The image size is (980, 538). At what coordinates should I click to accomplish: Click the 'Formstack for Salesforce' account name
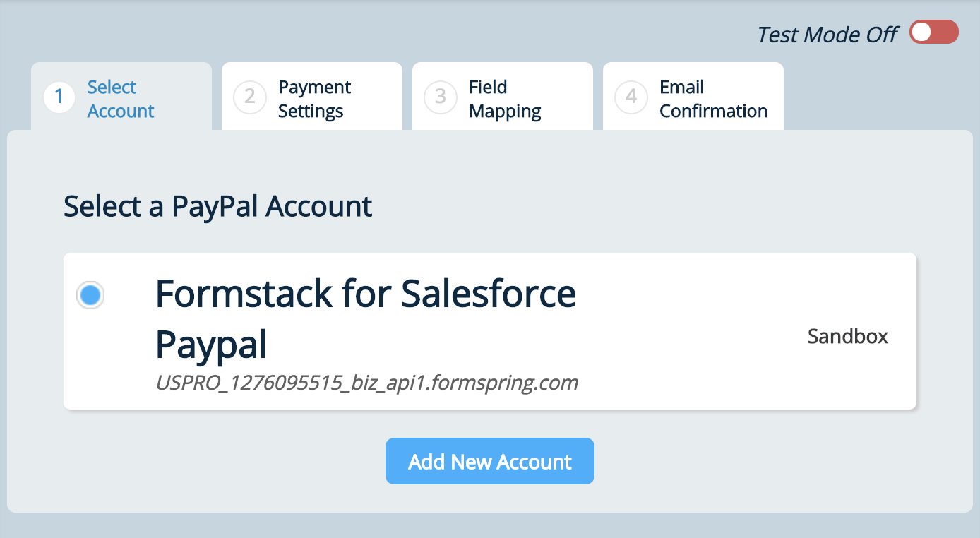pos(365,294)
